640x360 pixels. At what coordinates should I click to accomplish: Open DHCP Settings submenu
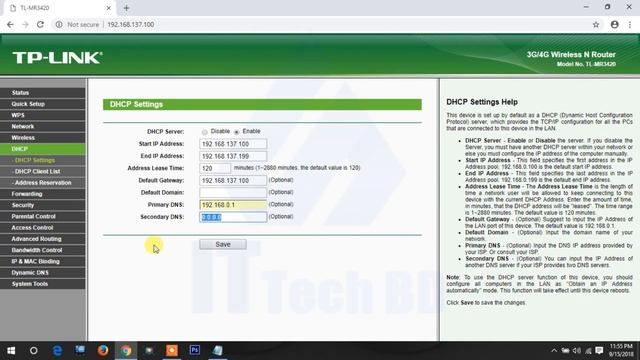43,160
